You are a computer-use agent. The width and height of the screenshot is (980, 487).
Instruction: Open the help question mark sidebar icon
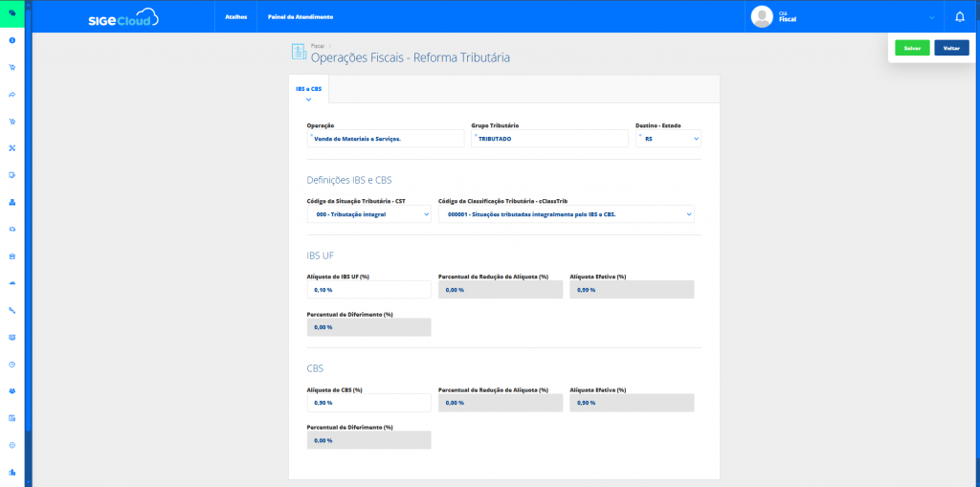click(x=12, y=40)
